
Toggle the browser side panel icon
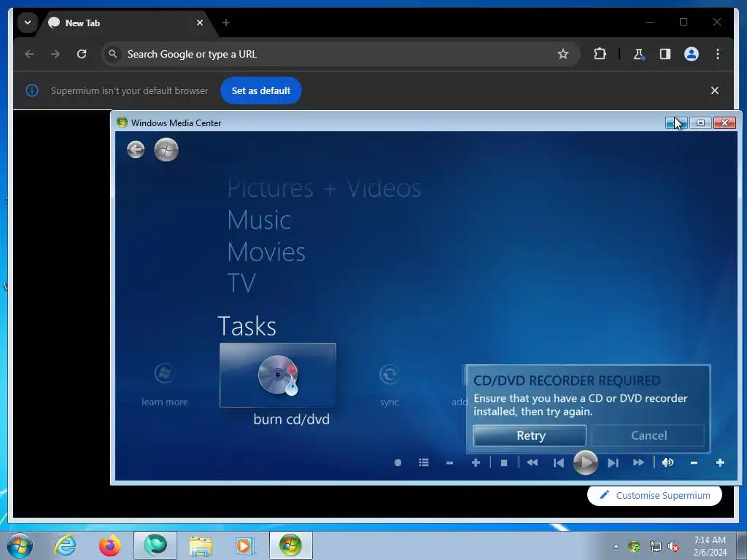665,54
